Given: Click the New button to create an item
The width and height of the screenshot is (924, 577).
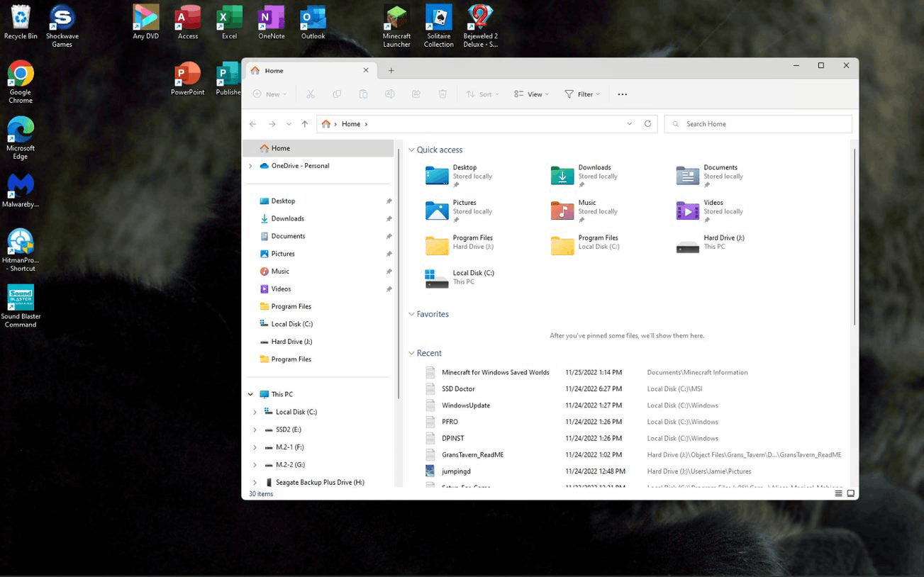Looking at the screenshot, I should [x=269, y=94].
